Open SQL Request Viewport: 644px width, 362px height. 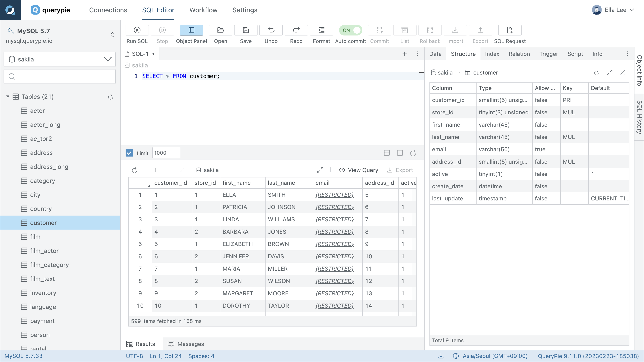pos(510,30)
